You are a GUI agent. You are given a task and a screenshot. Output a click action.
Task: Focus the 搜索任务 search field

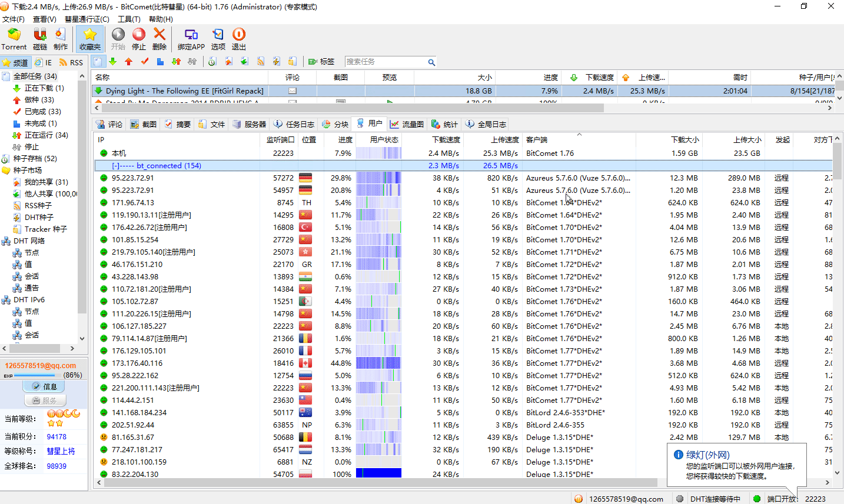pyautogui.click(x=386, y=62)
